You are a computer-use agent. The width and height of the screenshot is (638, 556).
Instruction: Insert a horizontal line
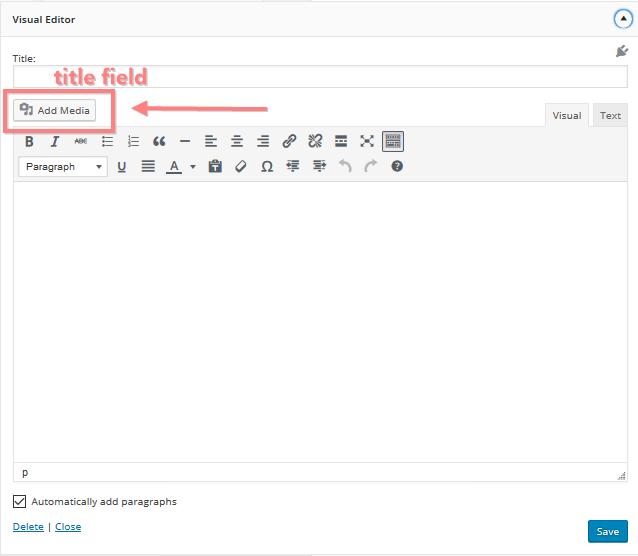185,142
